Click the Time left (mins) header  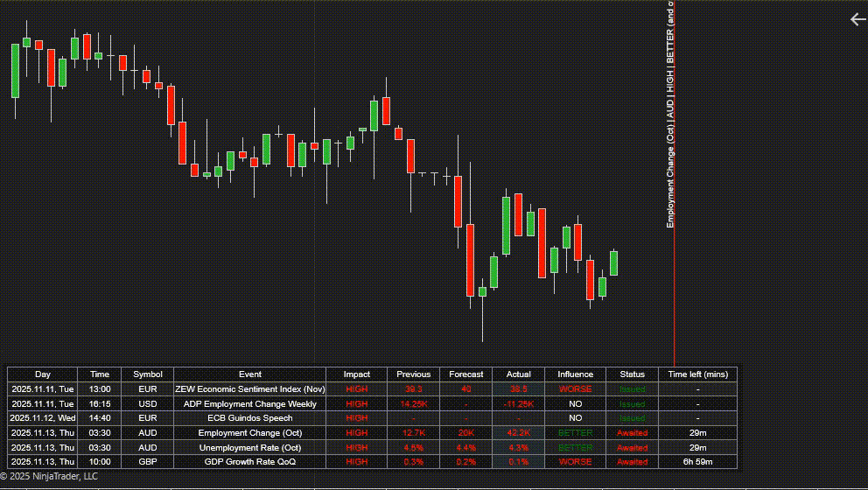[697, 374]
